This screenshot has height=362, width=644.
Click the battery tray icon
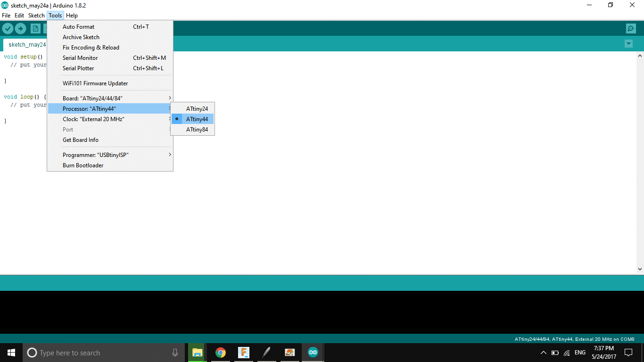(555, 353)
